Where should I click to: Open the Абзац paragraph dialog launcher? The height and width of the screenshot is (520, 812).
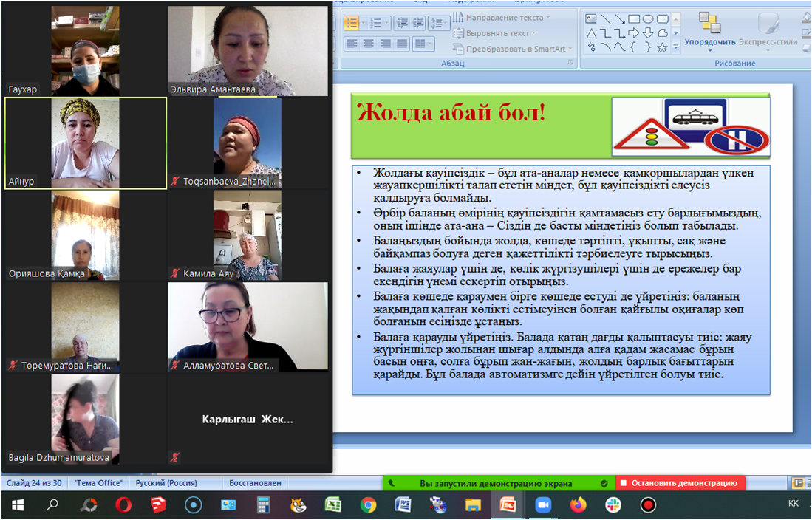[x=570, y=64]
